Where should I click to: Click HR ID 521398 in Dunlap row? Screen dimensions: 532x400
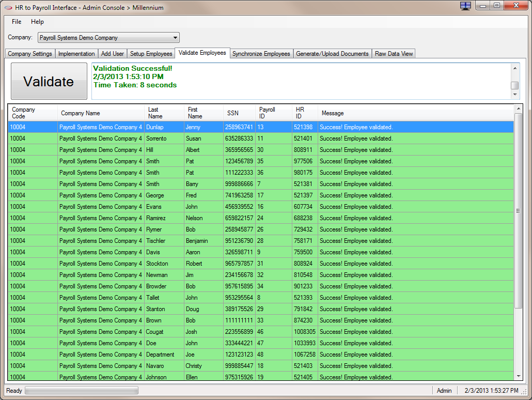coord(305,127)
